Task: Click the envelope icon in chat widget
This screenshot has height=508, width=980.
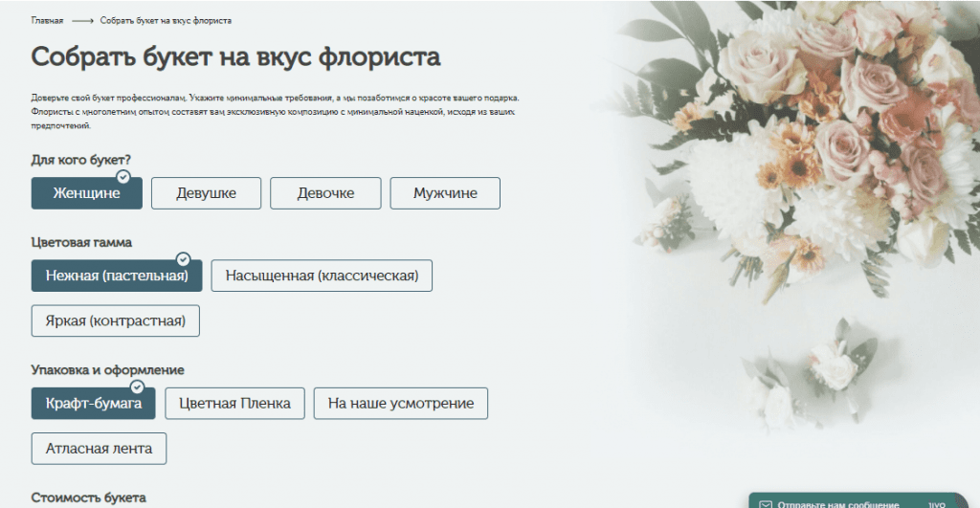Action: tap(764, 503)
